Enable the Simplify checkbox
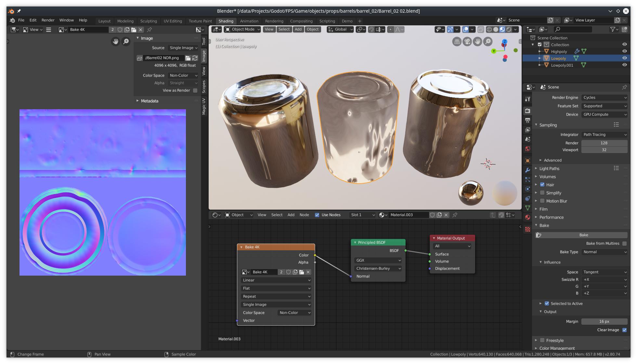 [542, 193]
